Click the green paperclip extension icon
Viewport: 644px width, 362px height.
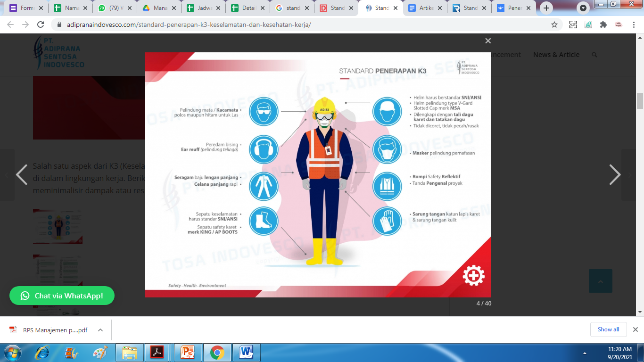point(588,25)
